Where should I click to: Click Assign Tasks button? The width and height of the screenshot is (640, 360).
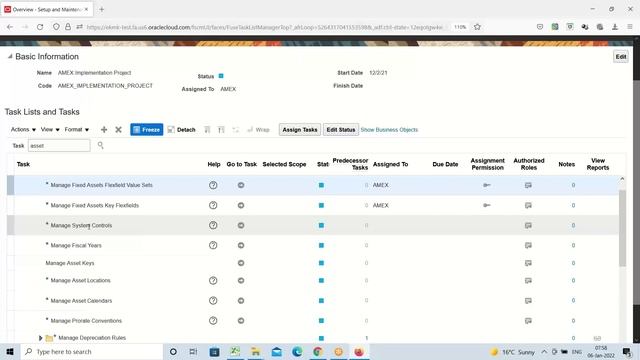tap(300, 129)
